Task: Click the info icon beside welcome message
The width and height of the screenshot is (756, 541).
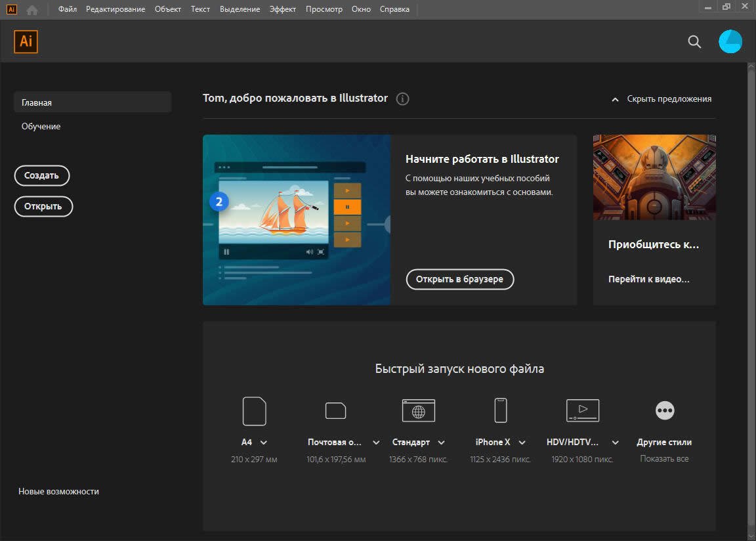Action: (403, 99)
